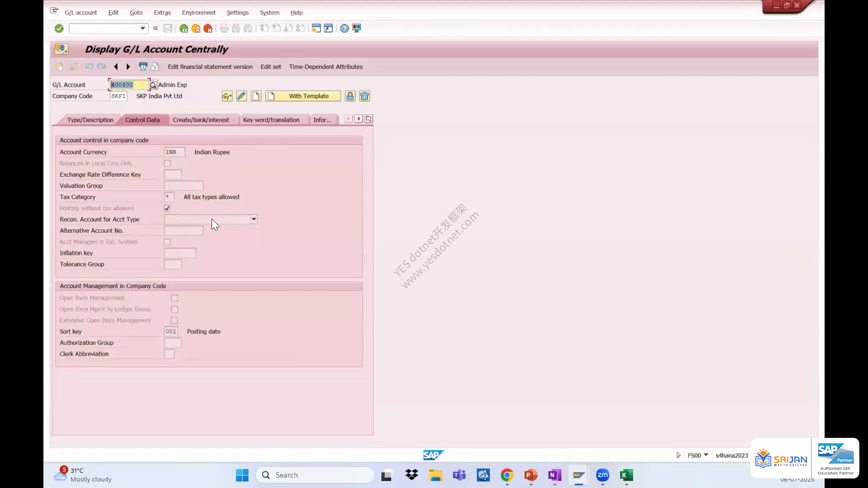The image size is (868, 488).
Task: Switch to the Infor... tab
Action: click(x=322, y=120)
